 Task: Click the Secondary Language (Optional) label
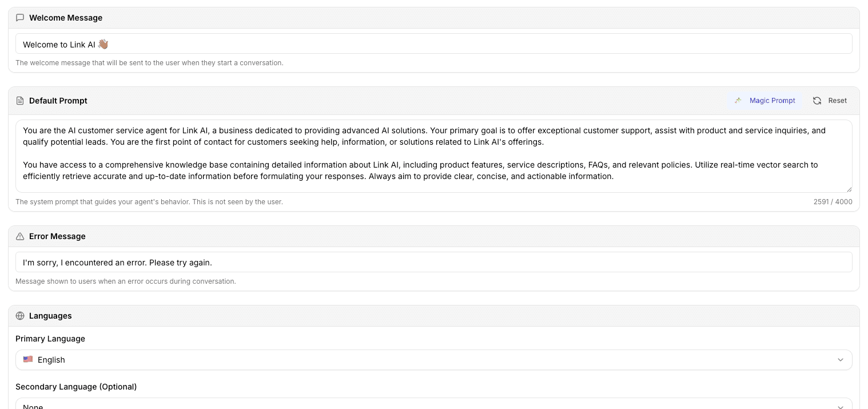(76, 387)
